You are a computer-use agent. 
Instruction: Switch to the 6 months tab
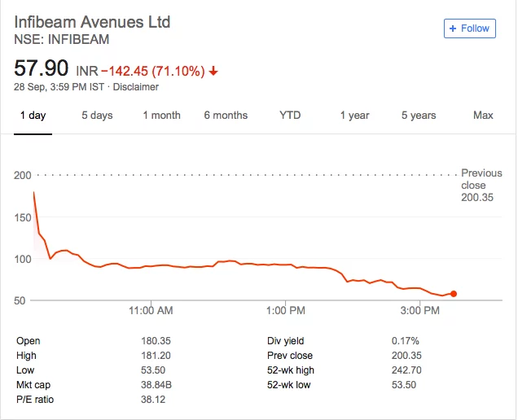pos(226,116)
